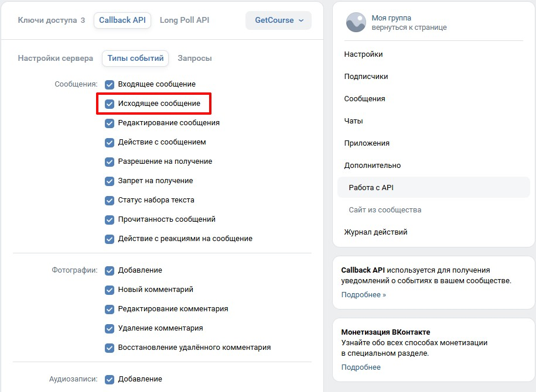Viewport: 536px width, 392px height.
Task: Go to Журнал действий menu item
Action: 375,232
